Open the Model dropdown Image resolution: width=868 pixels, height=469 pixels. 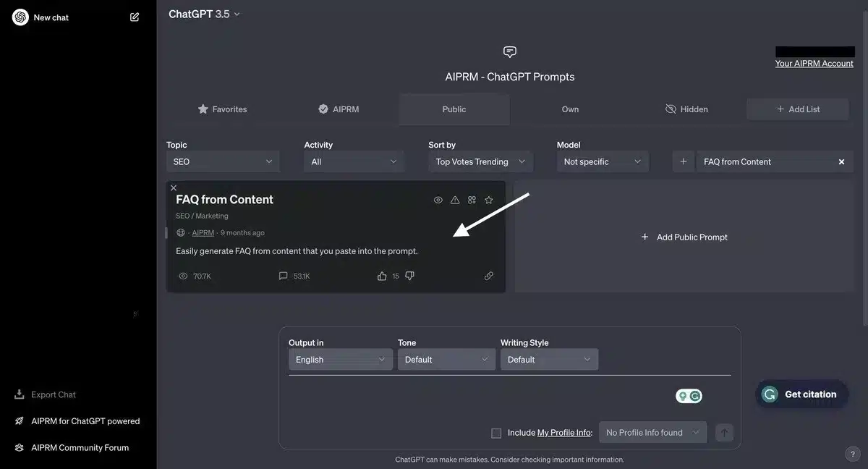click(x=603, y=161)
